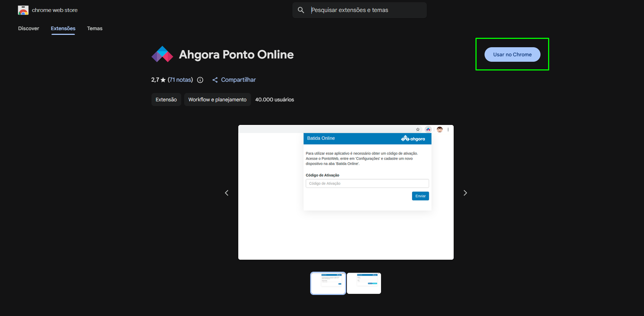Viewport: 644px width, 316px height.
Task: Focus the Pesquisar extensões e temas search field
Action: pyautogui.click(x=360, y=10)
